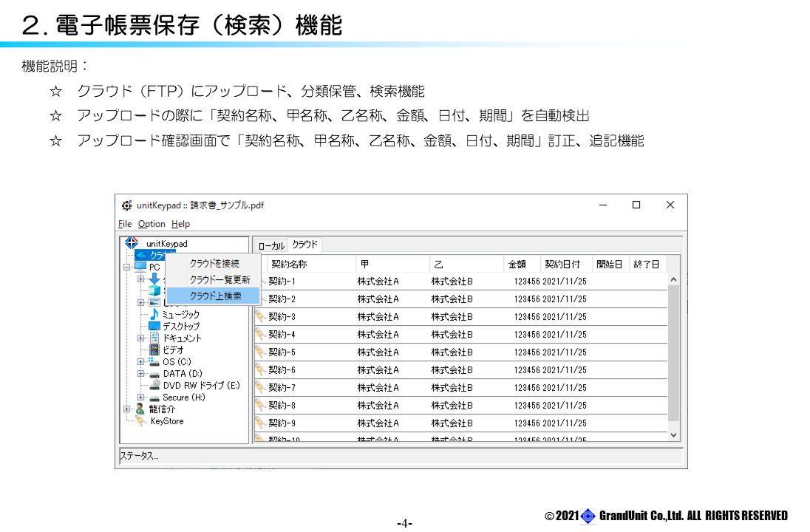Choose クラウドを接続 from context menu
The width and height of the screenshot is (810, 532).
214,264
